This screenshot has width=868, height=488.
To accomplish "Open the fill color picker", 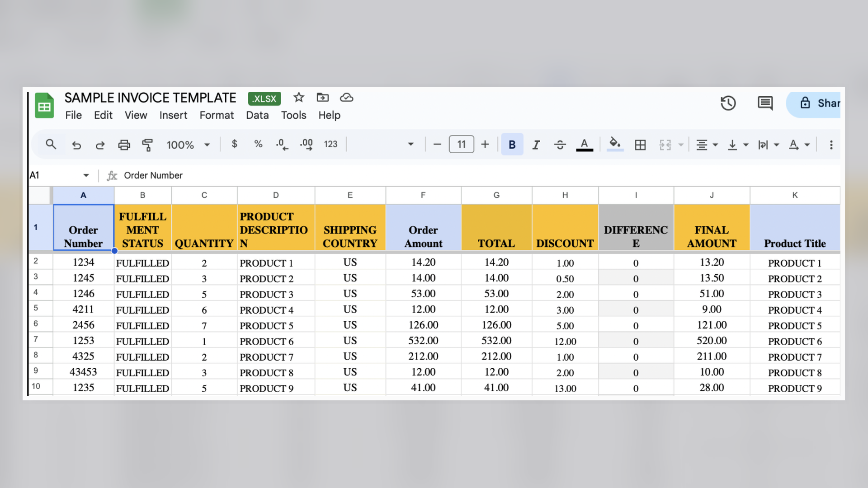I will pyautogui.click(x=615, y=144).
